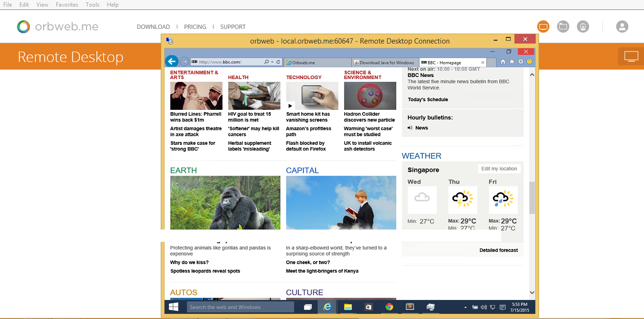
Task: Open address bar autocomplete dropdown arrow
Action: tap(272, 62)
